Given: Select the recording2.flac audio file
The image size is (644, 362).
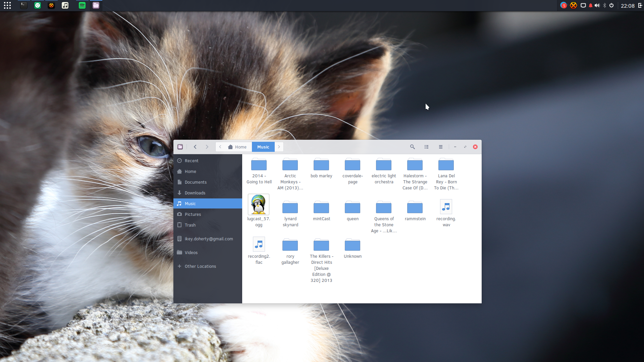Looking at the screenshot, I should point(259,244).
